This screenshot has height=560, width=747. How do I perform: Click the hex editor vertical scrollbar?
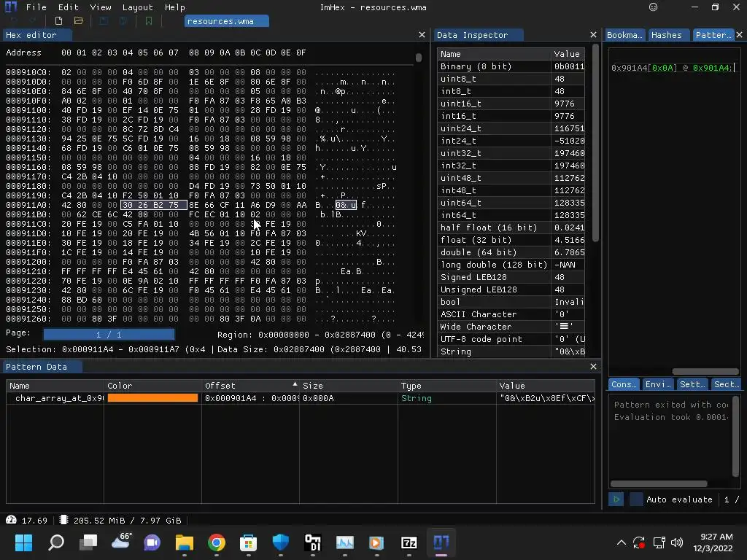pyautogui.click(x=418, y=57)
